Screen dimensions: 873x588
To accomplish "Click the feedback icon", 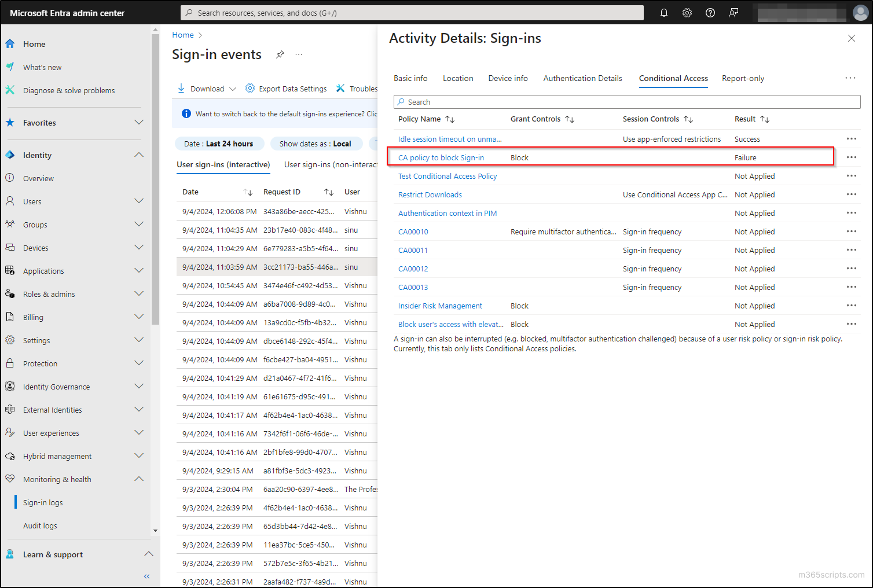I will tap(733, 12).
